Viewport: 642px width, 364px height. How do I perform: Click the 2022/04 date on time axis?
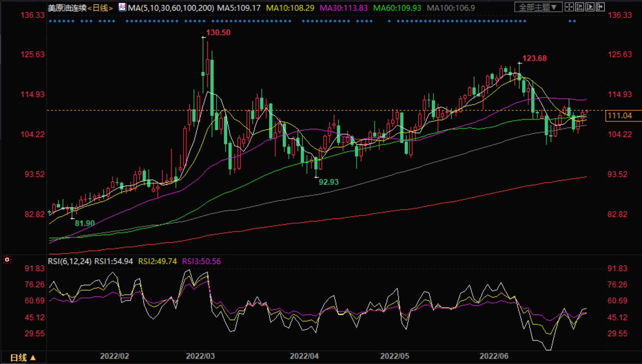coord(304,356)
